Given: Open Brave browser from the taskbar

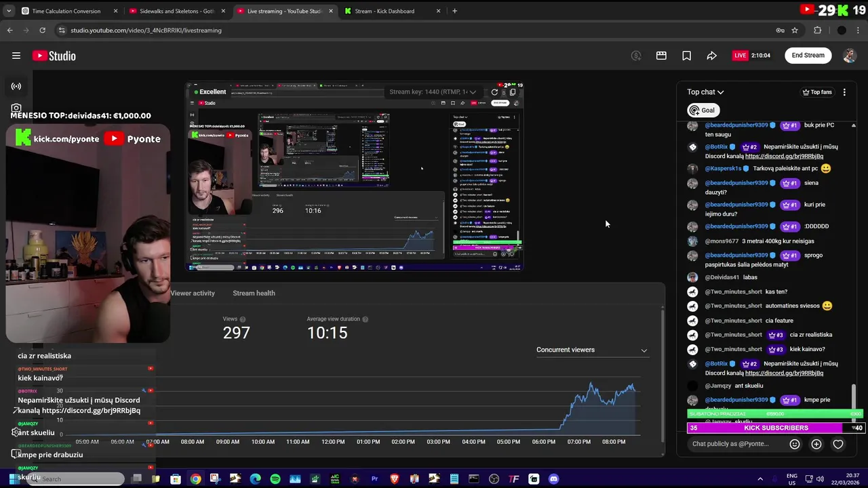Looking at the screenshot, I should [x=395, y=479].
